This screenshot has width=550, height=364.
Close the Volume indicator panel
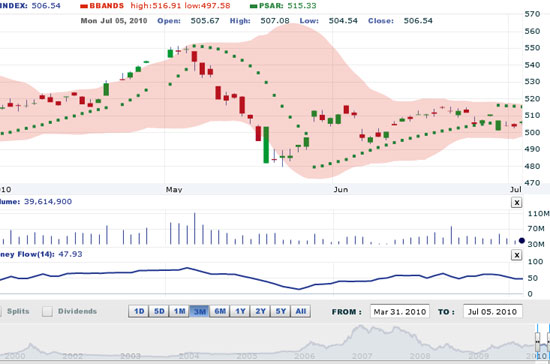(x=516, y=202)
